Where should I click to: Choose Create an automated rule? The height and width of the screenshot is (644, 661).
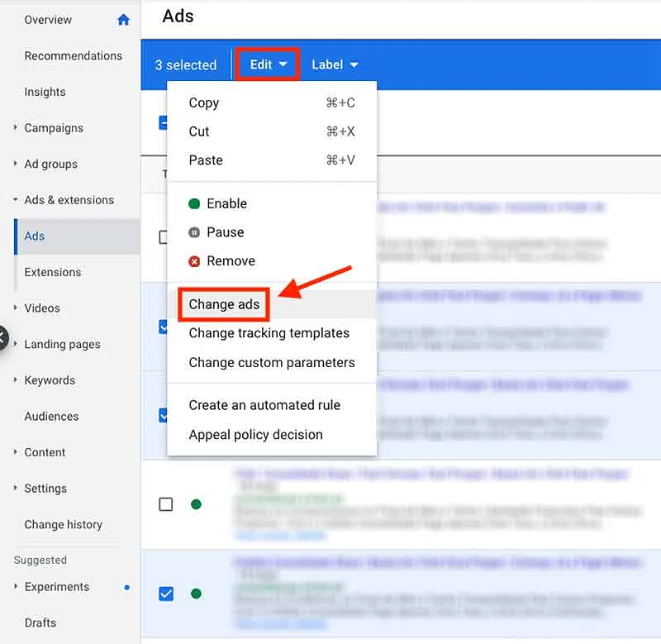[x=272, y=405]
